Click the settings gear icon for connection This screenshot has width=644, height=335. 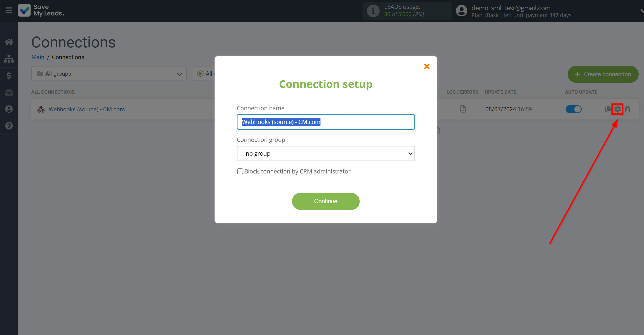[617, 109]
